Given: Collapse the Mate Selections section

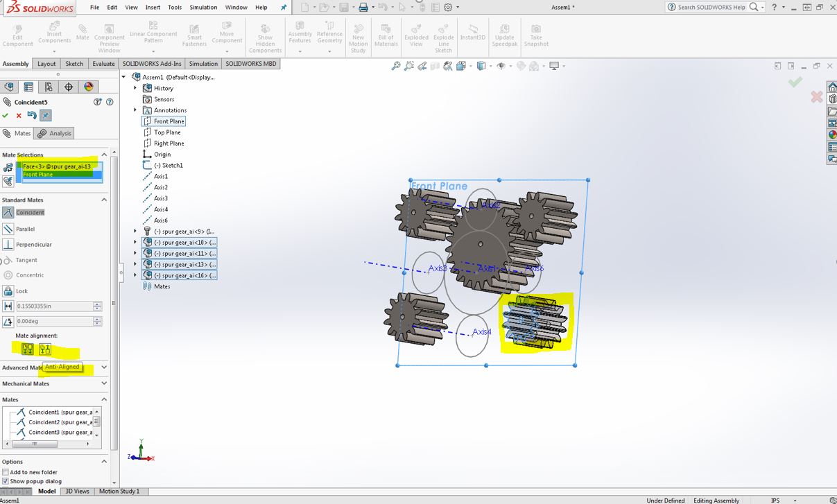Looking at the screenshot, I should [x=104, y=155].
